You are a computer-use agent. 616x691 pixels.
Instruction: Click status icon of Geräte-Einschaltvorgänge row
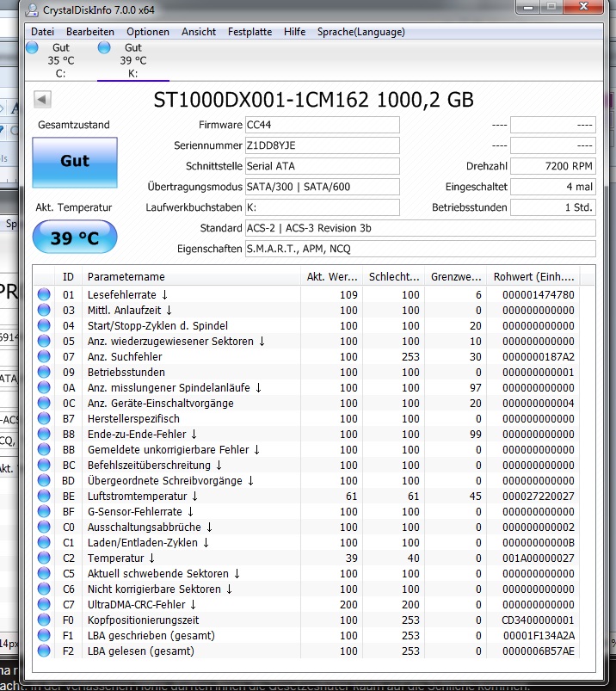(x=44, y=403)
